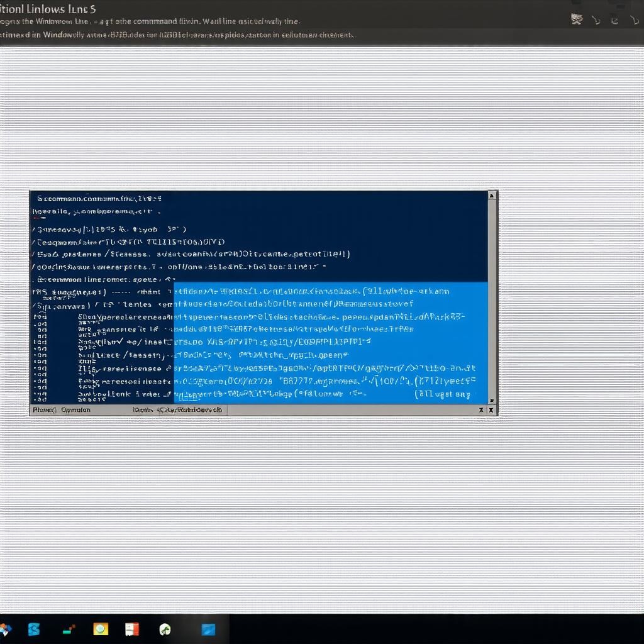Click the path text in the terminal status bar
Screen dimensions: 644x644
click(179, 410)
